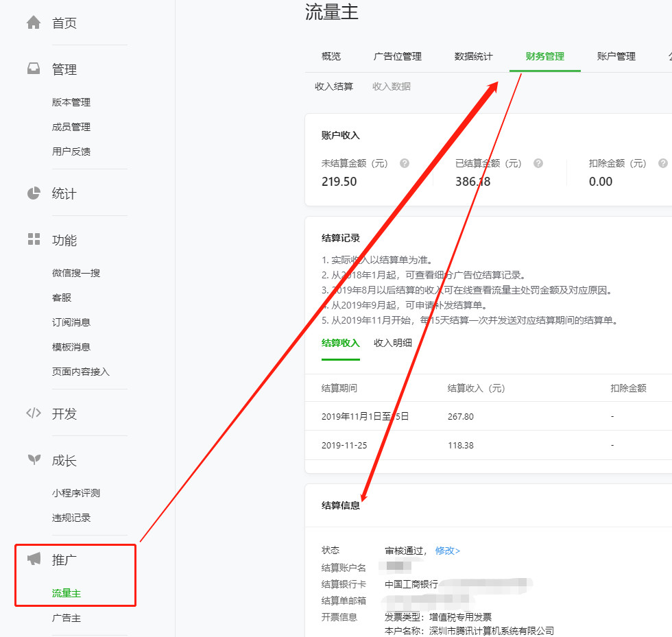Switch to the 账户管理 tab
Viewport: 672px width, 637px height.
[616, 56]
